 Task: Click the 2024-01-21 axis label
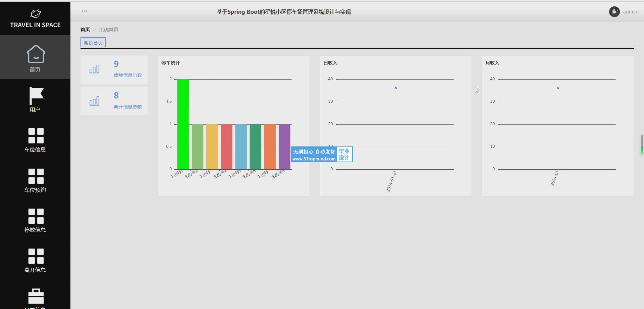[391, 181]
